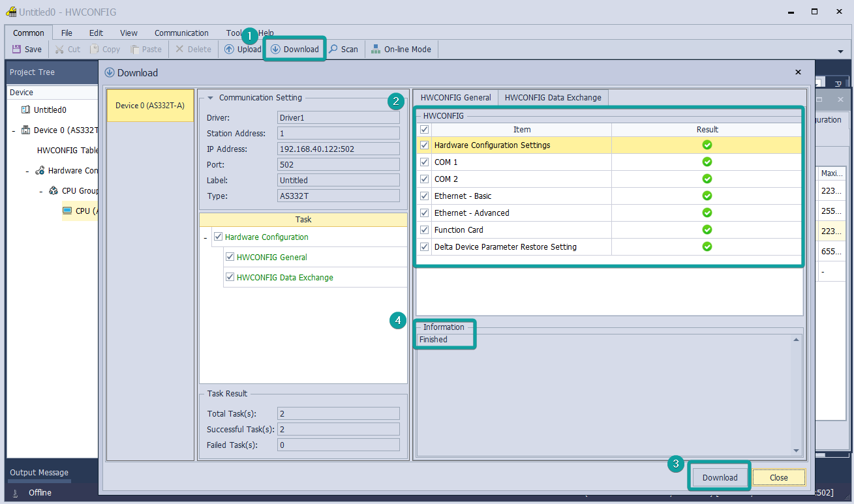The width and height of the screenshot is (854, 504).
Task: Click the Close button in dialog
Action: [778, 478]
